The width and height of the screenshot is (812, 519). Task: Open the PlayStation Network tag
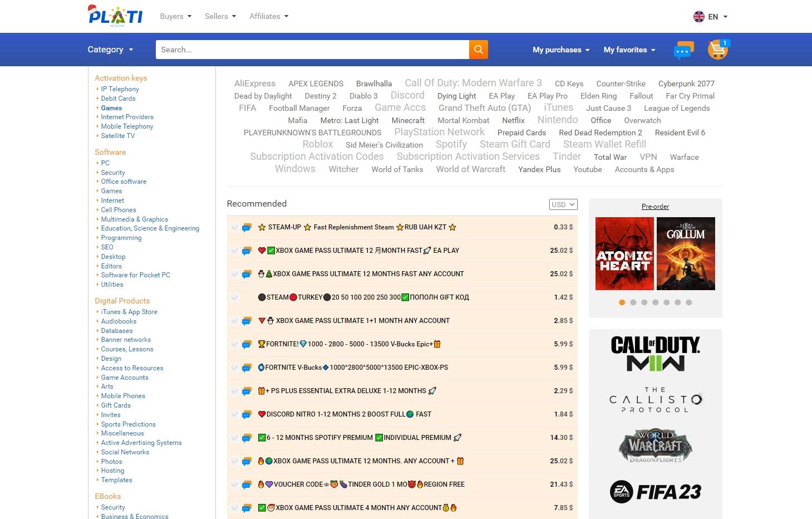coord(439,132)
